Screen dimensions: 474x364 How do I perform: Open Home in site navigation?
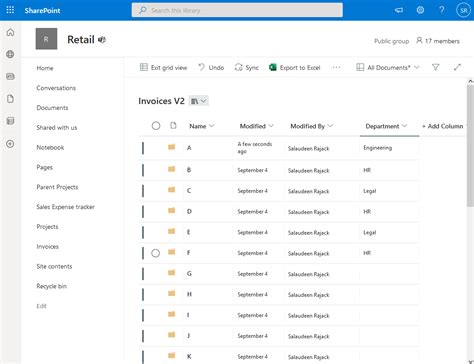point(45,68)
